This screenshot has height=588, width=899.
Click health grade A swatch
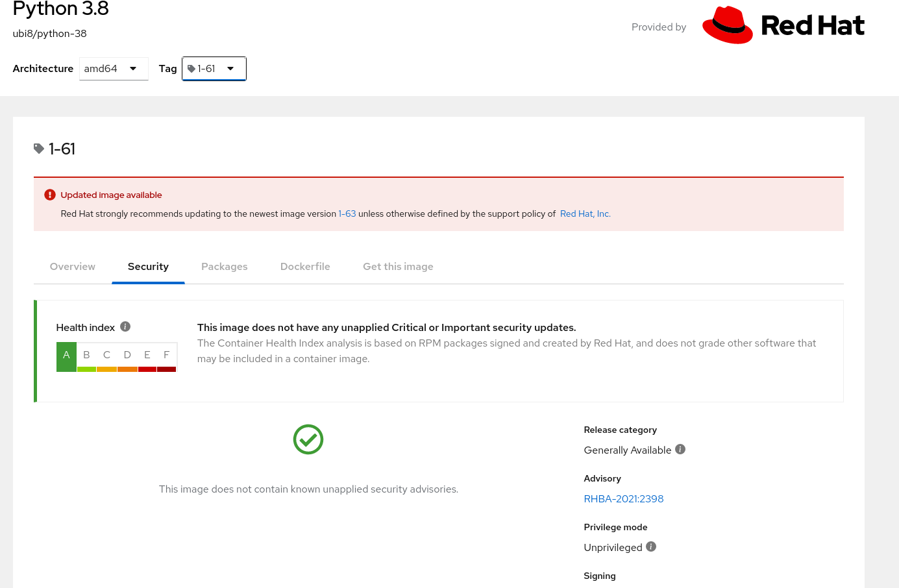pyautogui.click(x=66, y=357)
